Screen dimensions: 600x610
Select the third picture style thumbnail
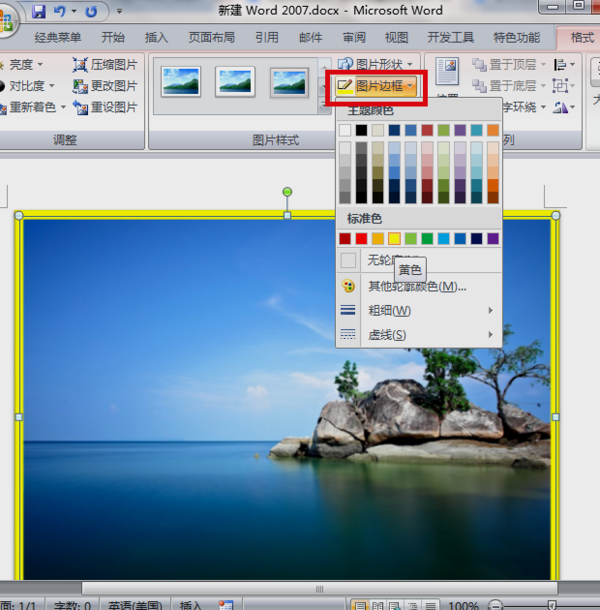point(289,82)
